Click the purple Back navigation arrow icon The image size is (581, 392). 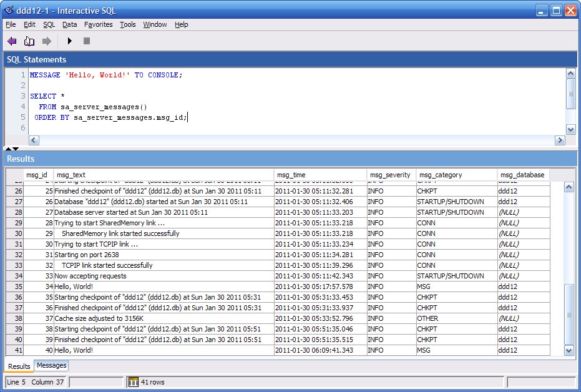point(11,41)
